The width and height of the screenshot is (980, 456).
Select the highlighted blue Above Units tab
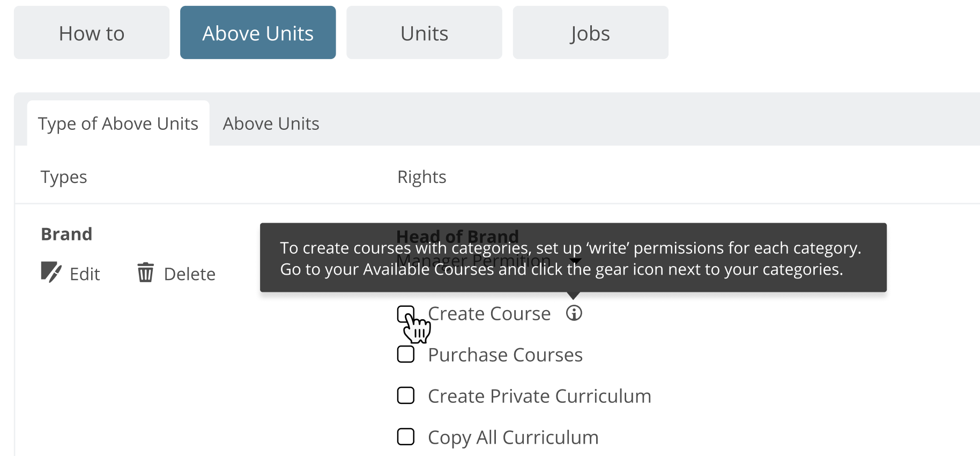[x=258, y=33]
